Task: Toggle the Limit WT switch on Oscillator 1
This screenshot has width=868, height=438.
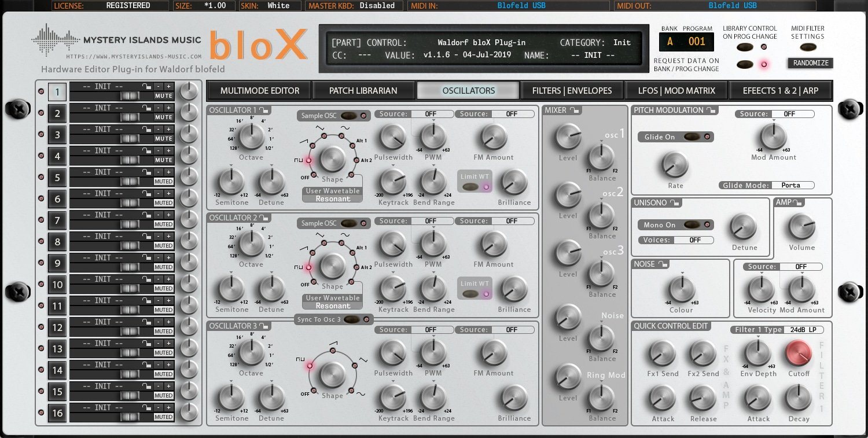Action: click(x=470, y=186)
